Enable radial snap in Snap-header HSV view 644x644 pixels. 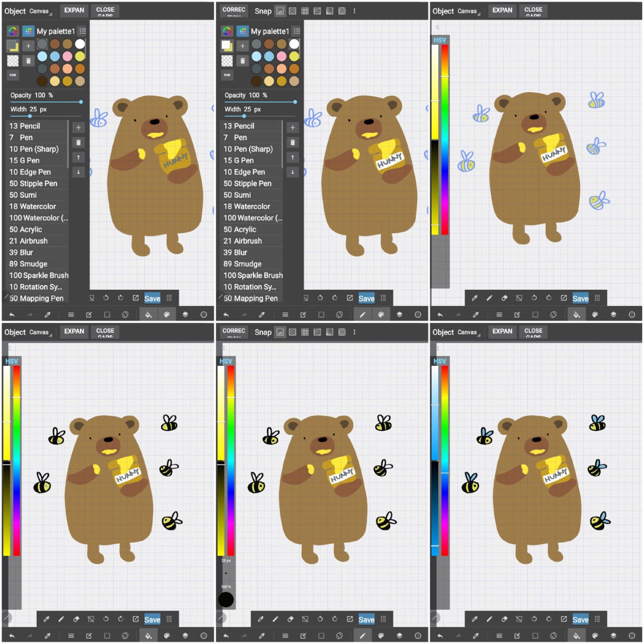[x=330, y=332]
